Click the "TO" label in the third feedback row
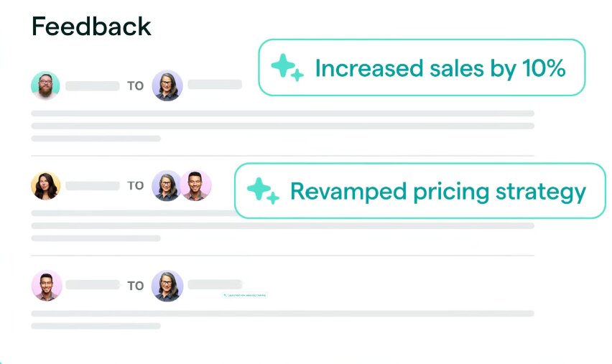Viewport: 612px width, 364px height. [135, 286]
